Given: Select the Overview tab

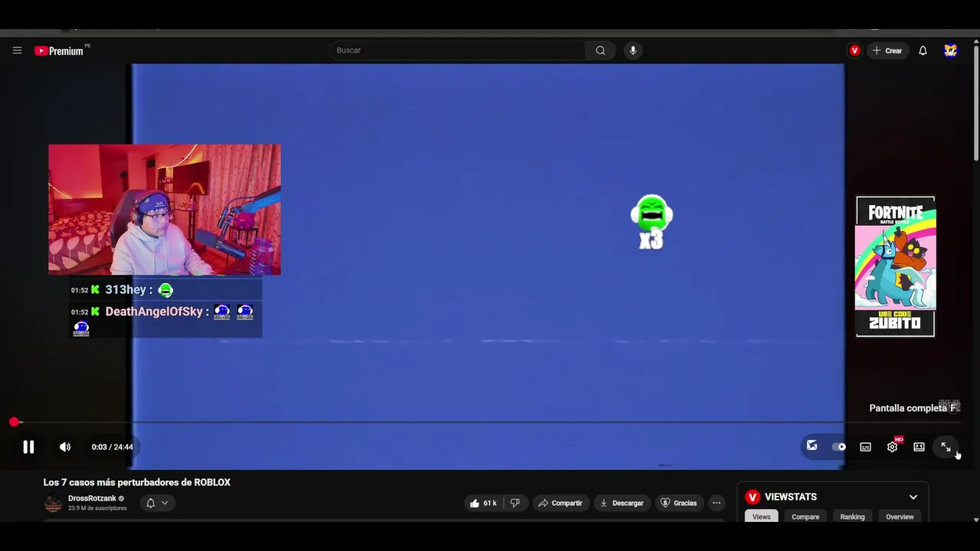Looking at the screenshot, I should (900, 517).
